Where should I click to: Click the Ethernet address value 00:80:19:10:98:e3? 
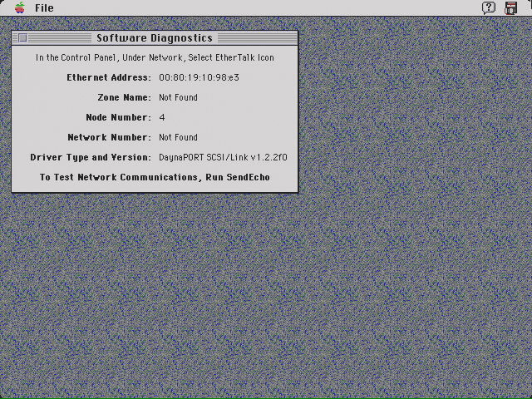pos(199,77)
